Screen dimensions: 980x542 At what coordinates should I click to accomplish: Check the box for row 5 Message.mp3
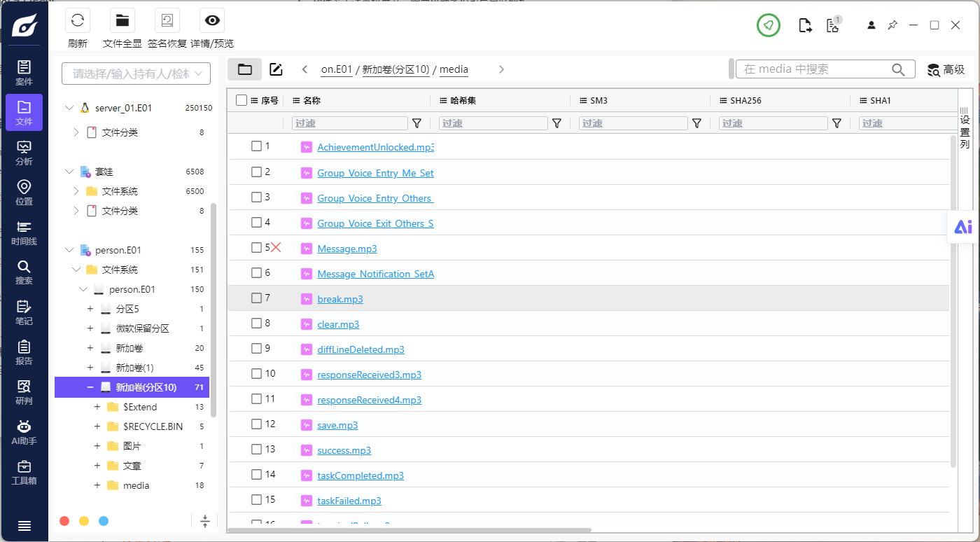pos(256,247)
